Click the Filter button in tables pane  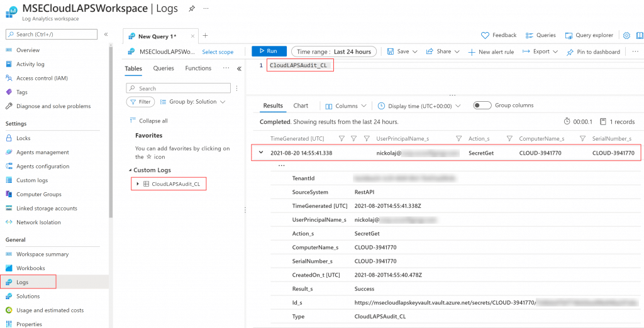click(x=140, y=101)
